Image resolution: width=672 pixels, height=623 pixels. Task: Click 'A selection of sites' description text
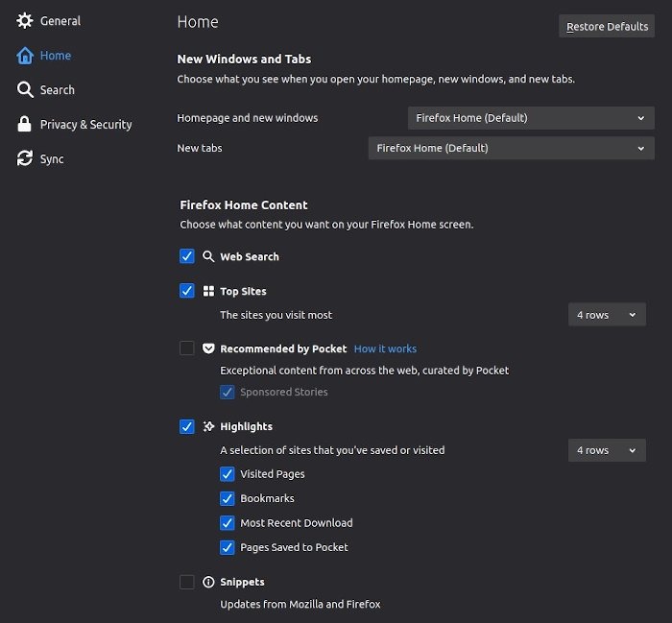point(332,450)
